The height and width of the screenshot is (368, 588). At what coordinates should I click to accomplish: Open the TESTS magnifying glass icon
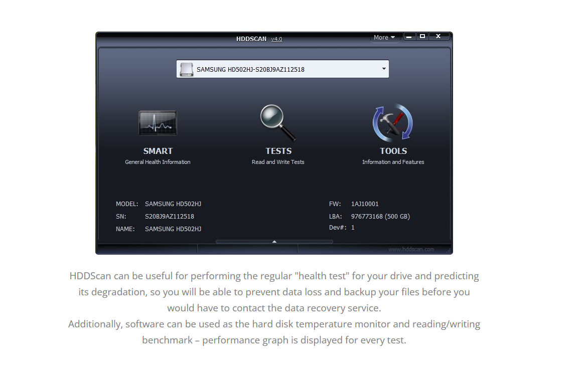tap(278, 122)
